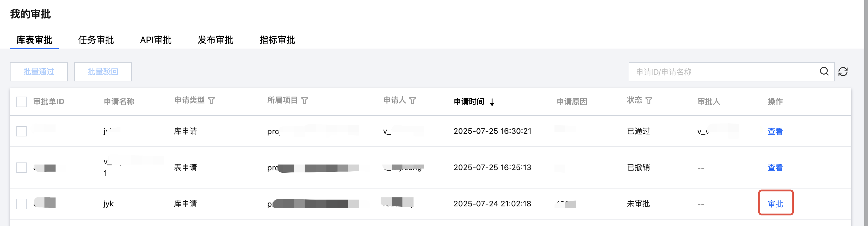
Task: Toggle sort arrow on 申请时间 column
Action: click(x=492, y=102)
